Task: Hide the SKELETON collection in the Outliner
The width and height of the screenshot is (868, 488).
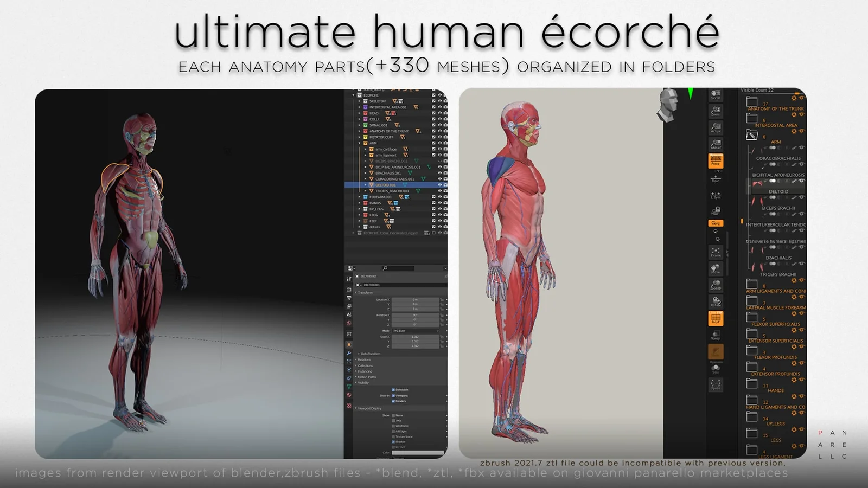Action: pyautogui.click(x=440, y=101)
